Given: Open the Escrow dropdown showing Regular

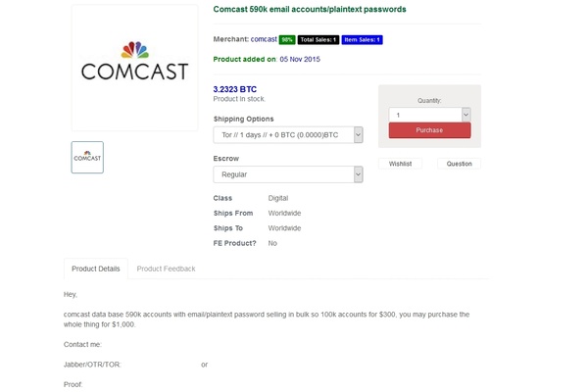Looking at the screenshot, I should tap(288, 174).
